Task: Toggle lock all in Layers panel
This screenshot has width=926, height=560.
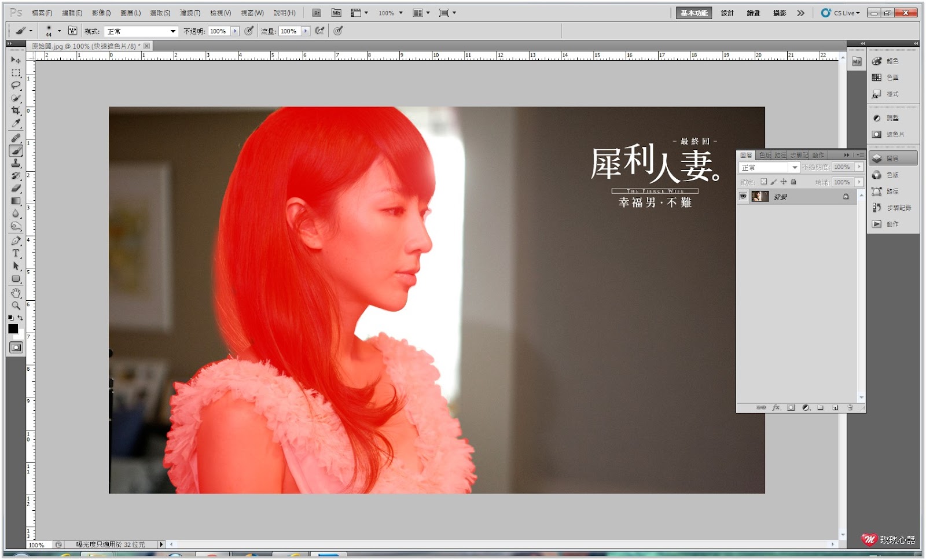Action: 793,182
